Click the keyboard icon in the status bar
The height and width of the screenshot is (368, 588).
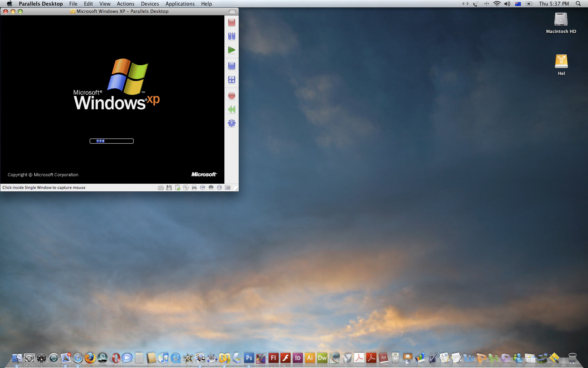click(161, 188)
